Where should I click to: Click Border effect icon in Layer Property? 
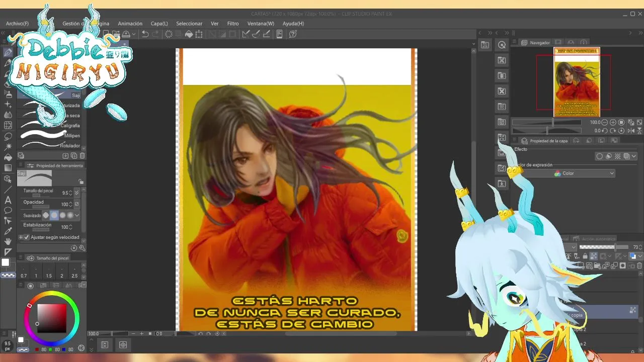coord(600,156)
